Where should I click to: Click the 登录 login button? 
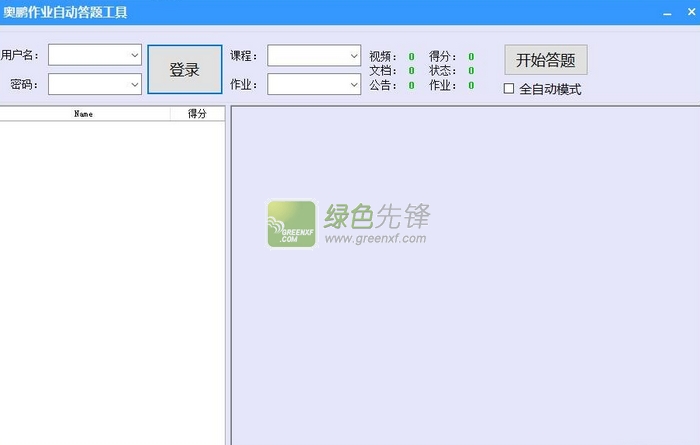[185, 69]
